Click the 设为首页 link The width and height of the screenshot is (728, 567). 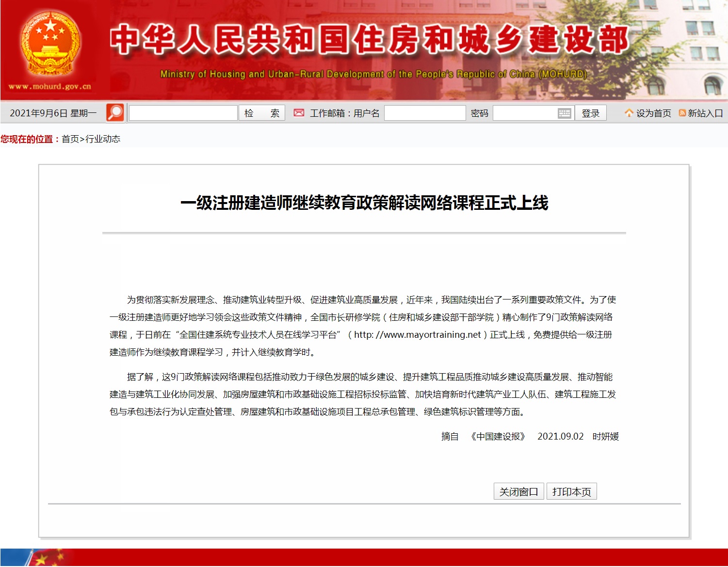pos(653,113)
